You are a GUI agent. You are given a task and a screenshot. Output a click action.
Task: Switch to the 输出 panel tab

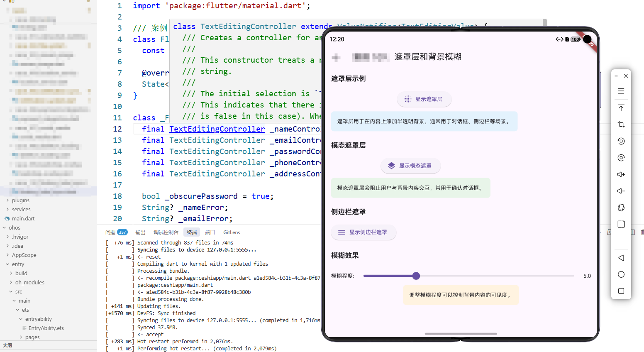click(140, 232)
